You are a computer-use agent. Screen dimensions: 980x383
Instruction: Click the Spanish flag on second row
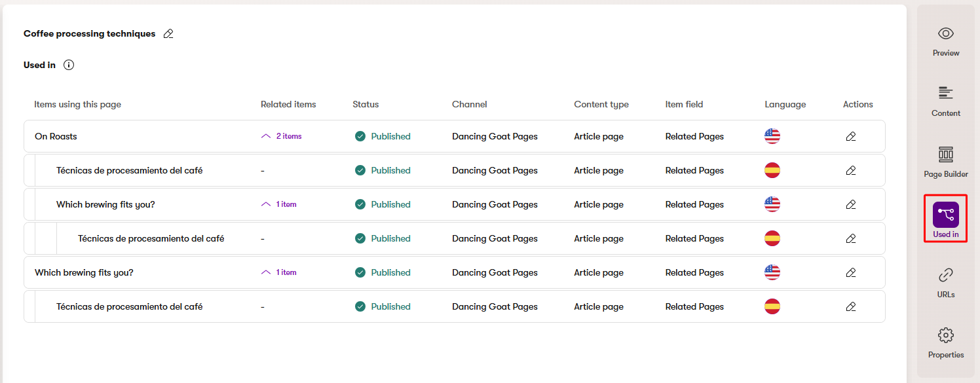772,170
